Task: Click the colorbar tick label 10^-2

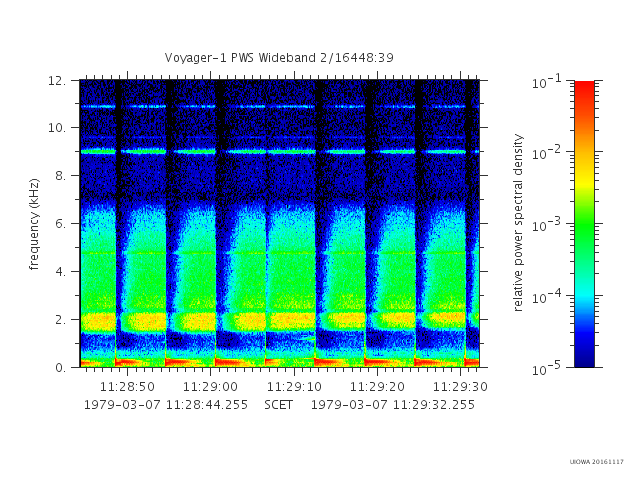Action: pyautogui.click(x=546, y=153)
